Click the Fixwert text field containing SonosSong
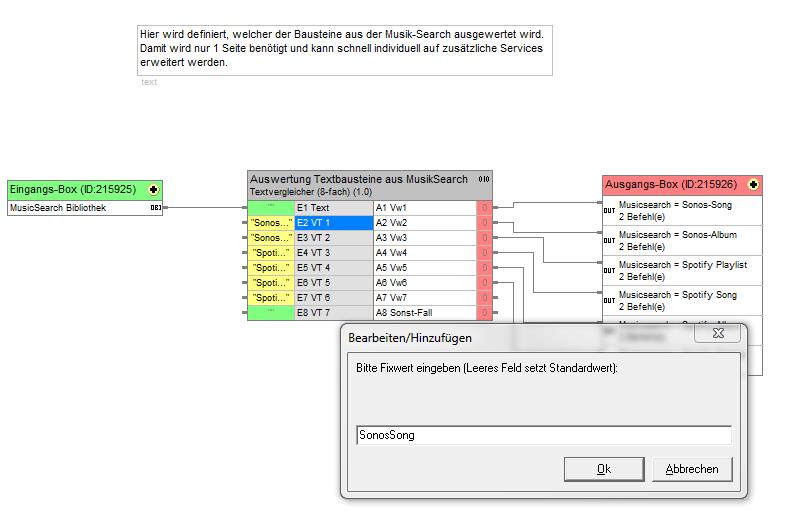Viewport: 786px width, 528px height. (543, 435)
